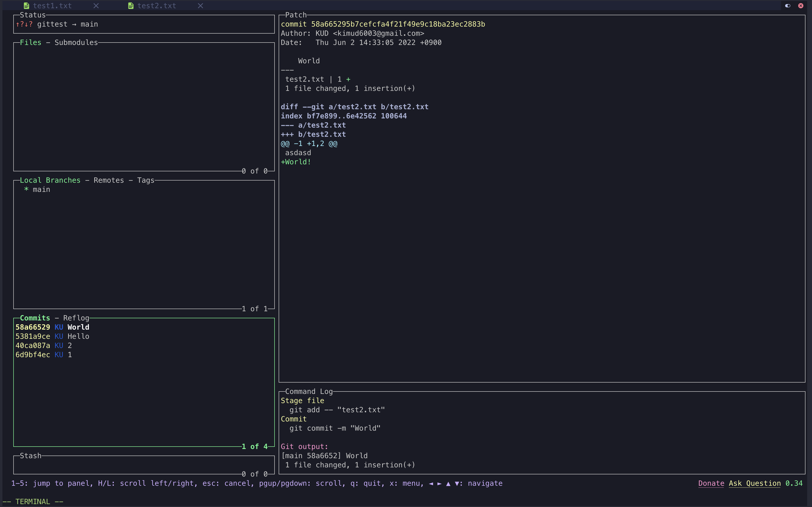Open the Tags tab
The height and width of the screenshot is (507, 812).
tap(145, 181)
